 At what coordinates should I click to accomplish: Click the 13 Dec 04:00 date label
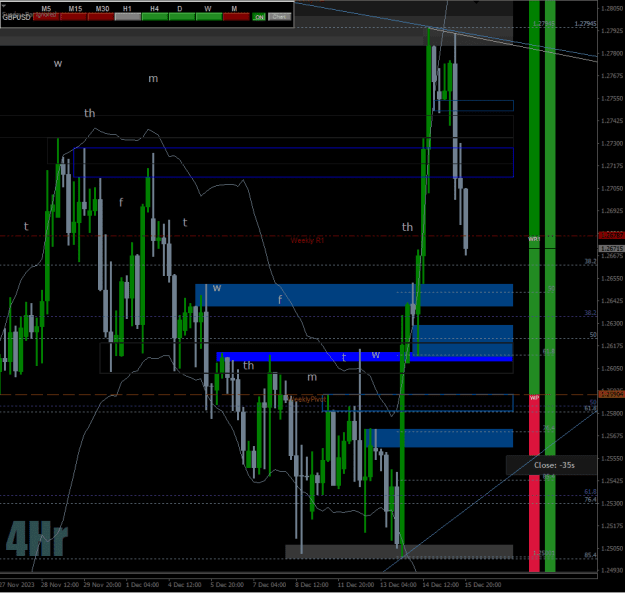398,585
